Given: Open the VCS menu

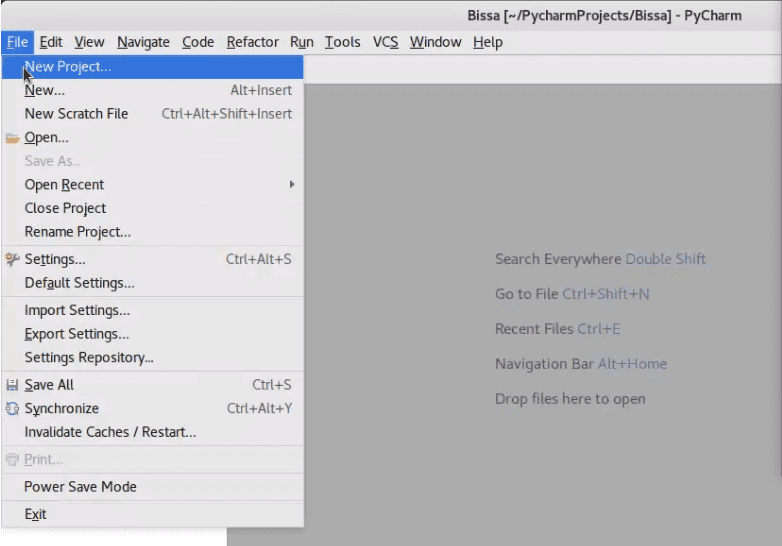Looking at the screenshot, I should coord(386,42).
